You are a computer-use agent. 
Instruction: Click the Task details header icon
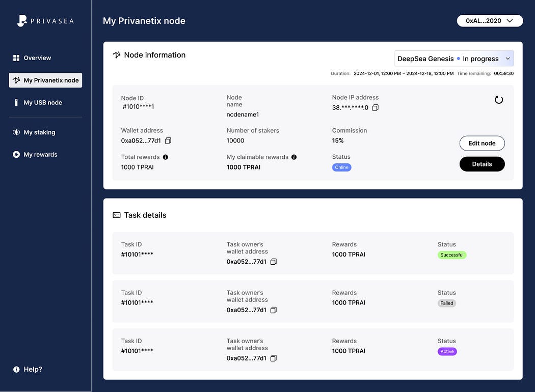click(x=117, y=215)
